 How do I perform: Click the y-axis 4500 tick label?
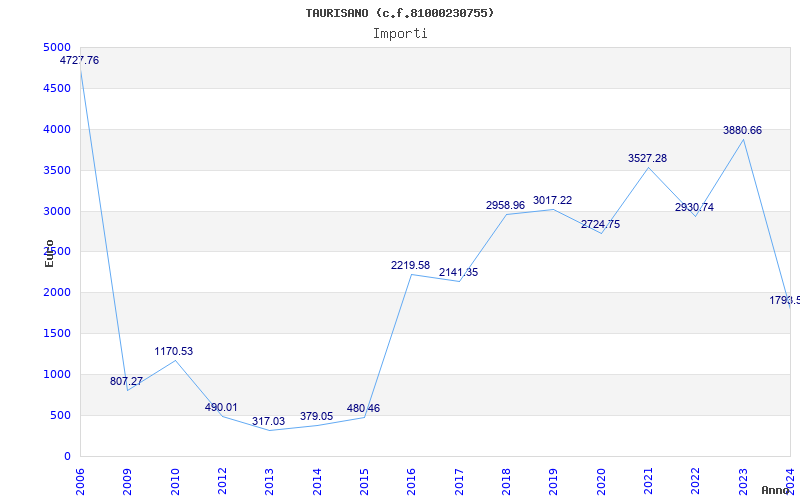point(57,88)
